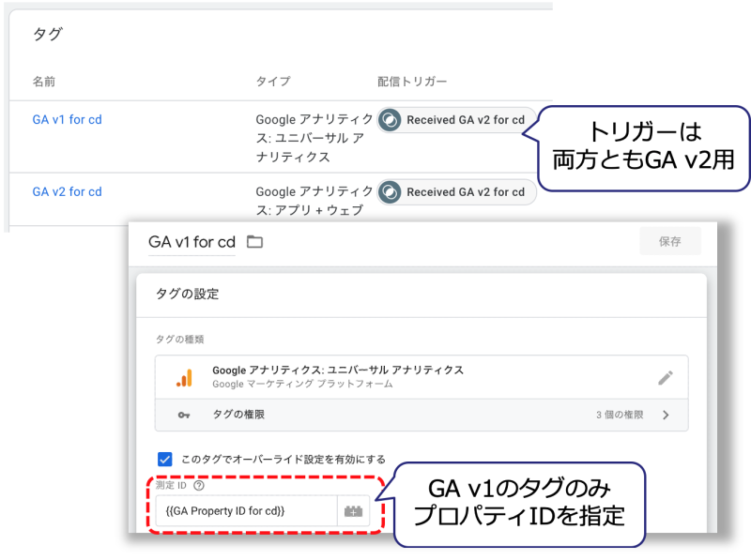Click trigger icon in GA v2 for cd row

click(x=390, y=192)
